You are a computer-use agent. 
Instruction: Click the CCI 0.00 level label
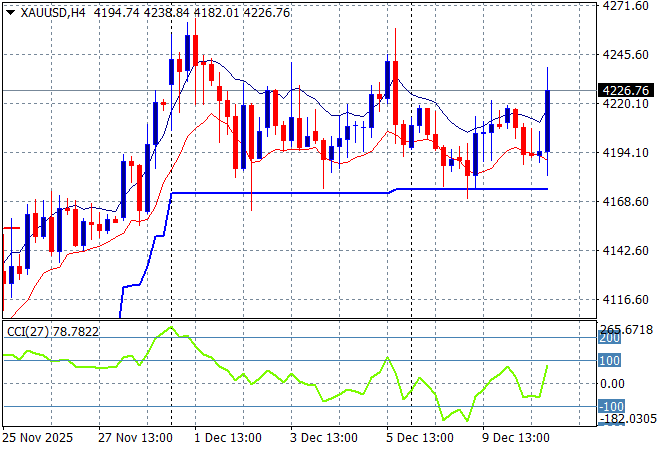point(614,384)
